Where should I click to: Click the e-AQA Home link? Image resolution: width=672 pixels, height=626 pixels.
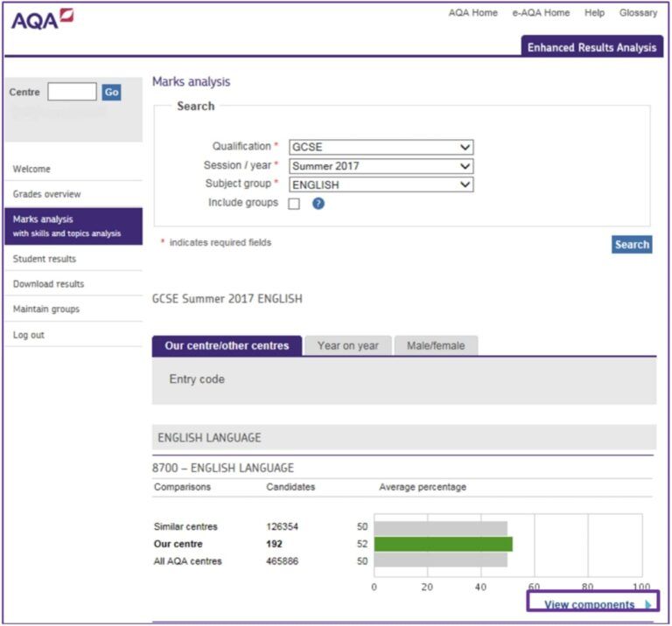541,13
